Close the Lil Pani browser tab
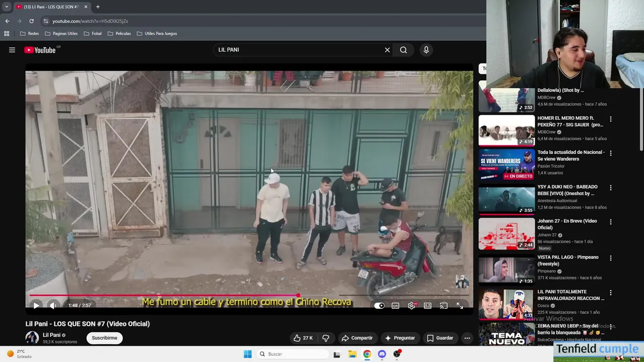 (86, 7)
